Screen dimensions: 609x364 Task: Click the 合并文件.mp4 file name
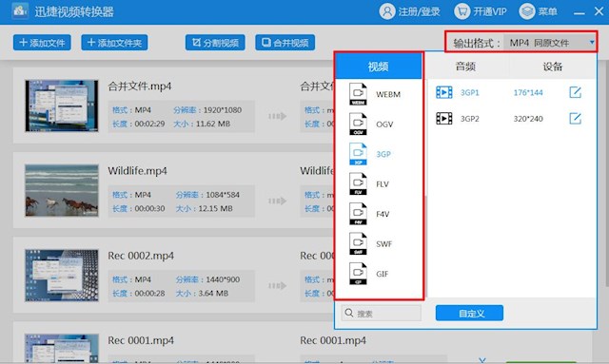(140, 86)
